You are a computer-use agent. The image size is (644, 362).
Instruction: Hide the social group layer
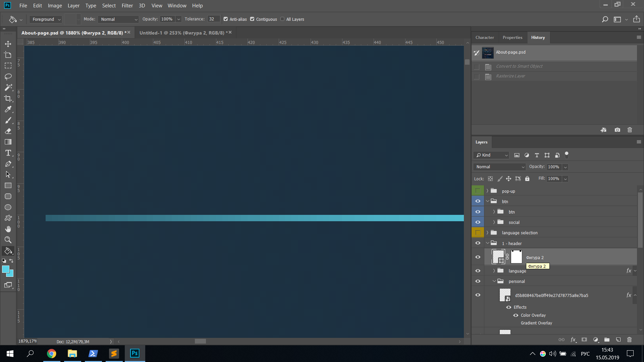tap(478, 222)
